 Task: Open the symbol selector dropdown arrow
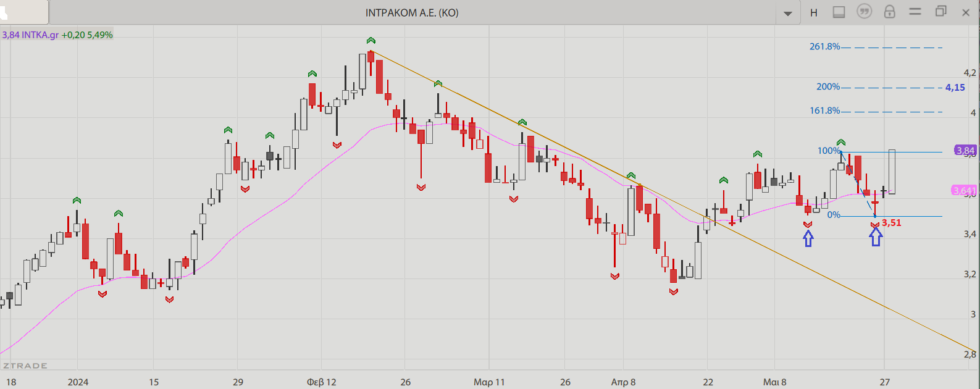tap(788, 14)
